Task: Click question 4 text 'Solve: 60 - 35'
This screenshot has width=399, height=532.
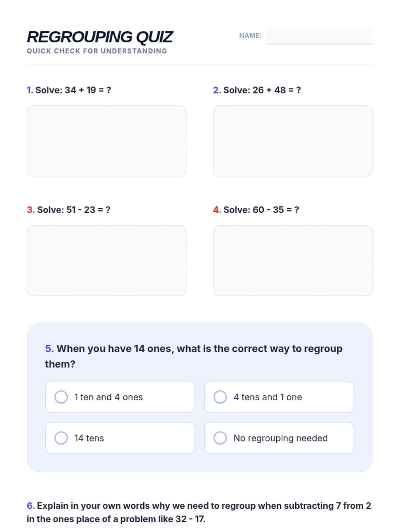Action: pos(261,210)
